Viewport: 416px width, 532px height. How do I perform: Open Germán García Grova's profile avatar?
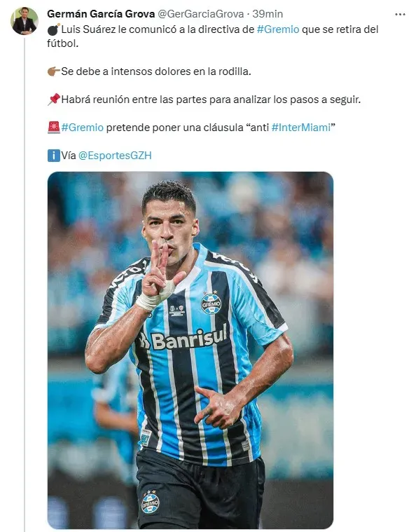(x=25, y=21)
